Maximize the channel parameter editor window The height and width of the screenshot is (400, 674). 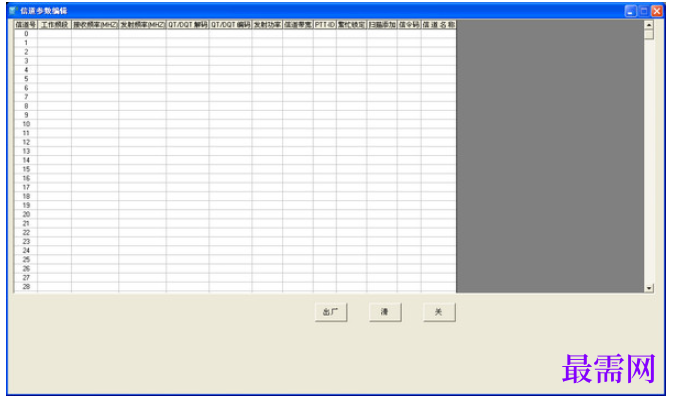643,11
